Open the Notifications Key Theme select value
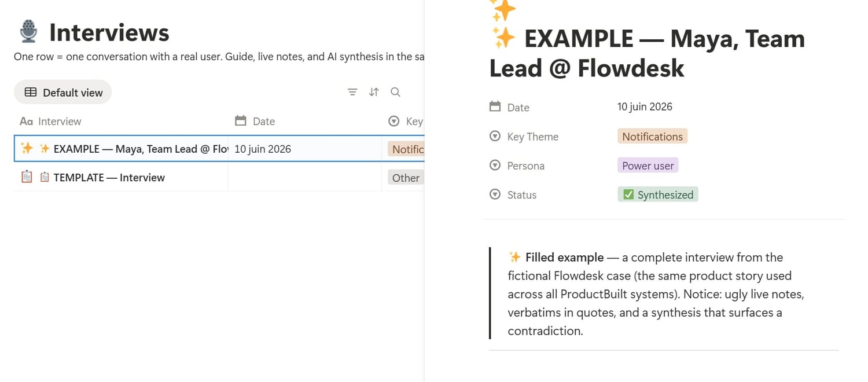The image size is (868, 382). 652,137
